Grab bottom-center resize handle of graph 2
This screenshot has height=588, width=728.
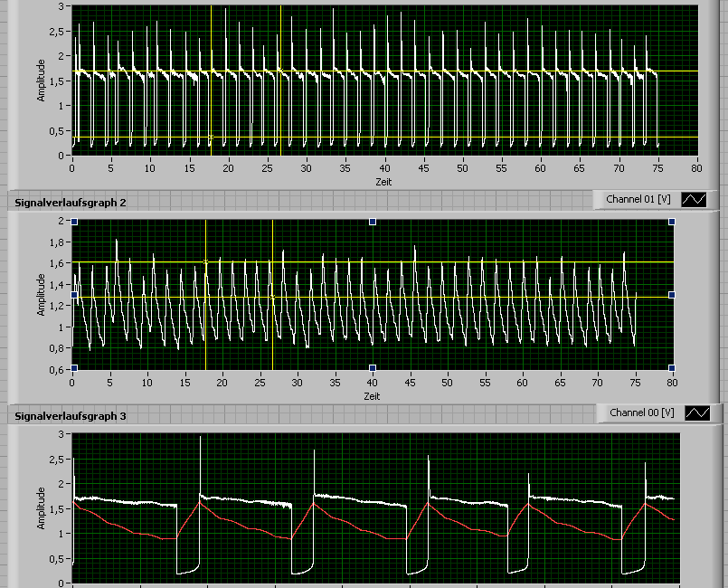point(373,368)
